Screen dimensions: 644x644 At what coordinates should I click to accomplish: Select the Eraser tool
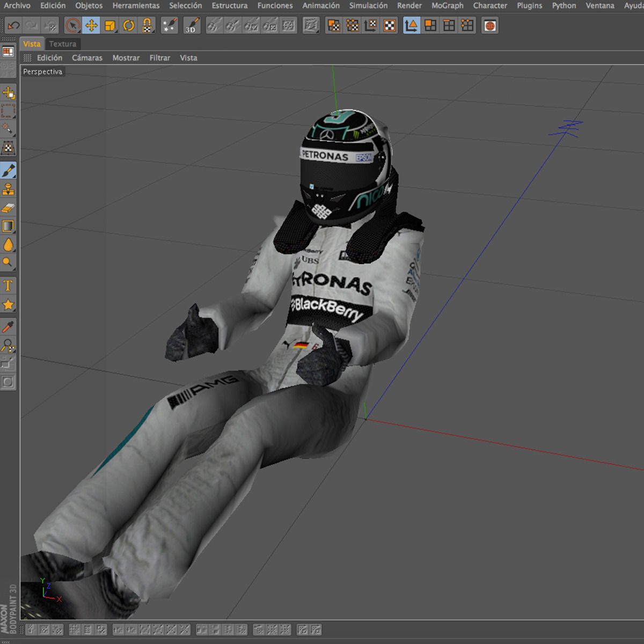click(8, 207)
